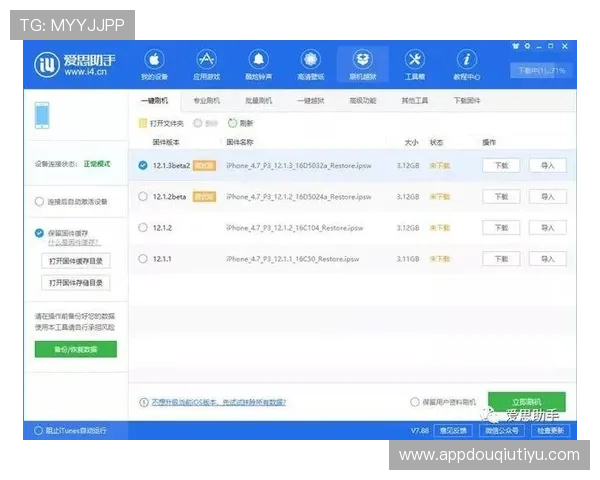Screen dimensions: 600x480
Task: Switch to the 其他工具 tab
Action: point(415,100)
